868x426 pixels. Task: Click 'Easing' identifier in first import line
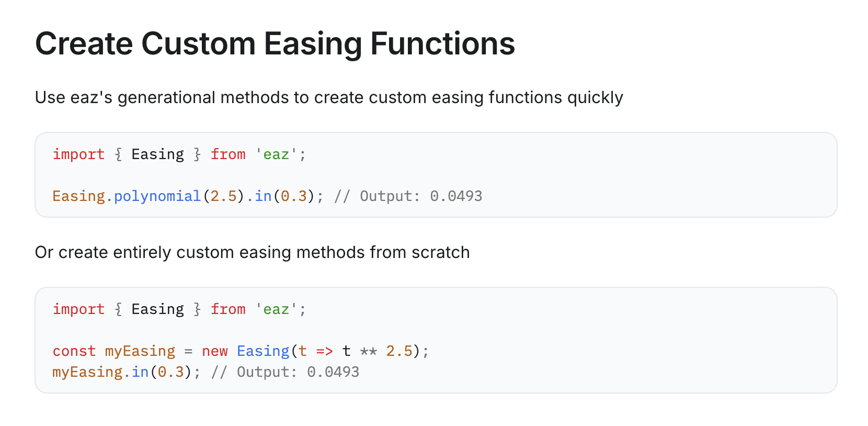coord(157,154)
